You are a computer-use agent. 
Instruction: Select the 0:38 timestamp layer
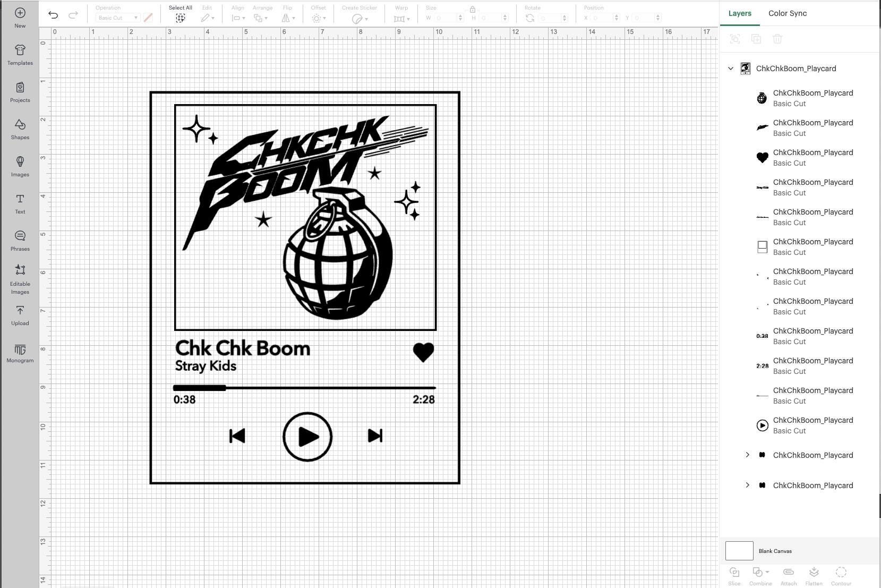point(805,336)
